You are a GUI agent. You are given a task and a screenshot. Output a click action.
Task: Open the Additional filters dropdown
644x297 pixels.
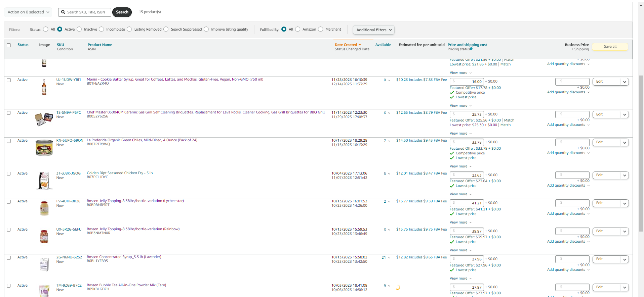point(374,30)
